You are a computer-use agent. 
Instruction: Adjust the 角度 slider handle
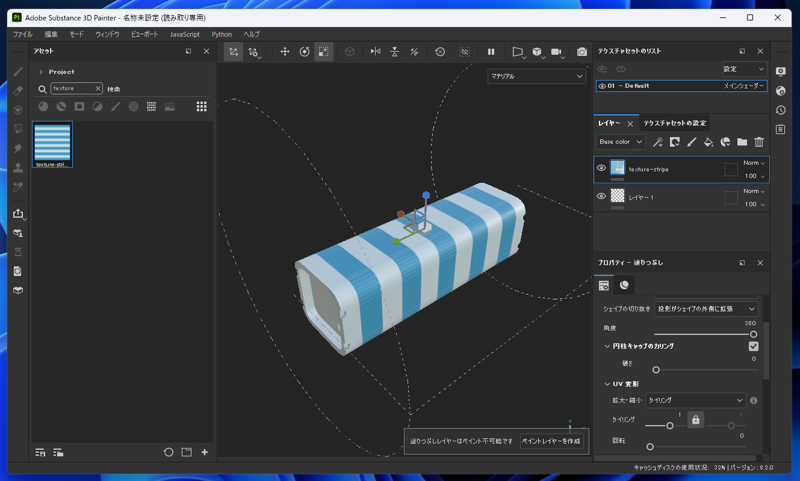753,335
